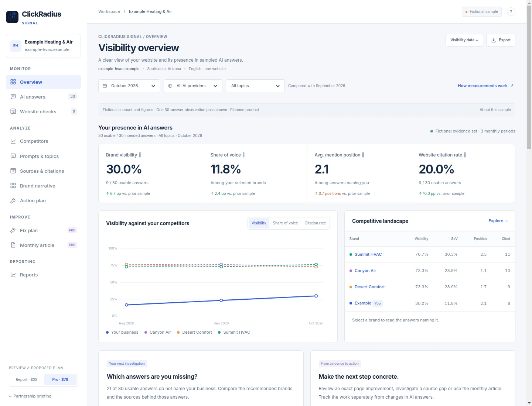Toggle Desert Comfort series in chart legend
The height and width of the screenshot is (406, 532).
(x=194, y=332)
